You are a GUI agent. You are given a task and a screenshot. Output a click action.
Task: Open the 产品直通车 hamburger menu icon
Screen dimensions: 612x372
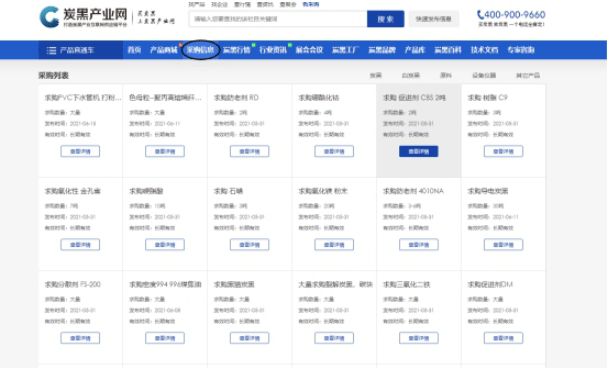(51, 50)
